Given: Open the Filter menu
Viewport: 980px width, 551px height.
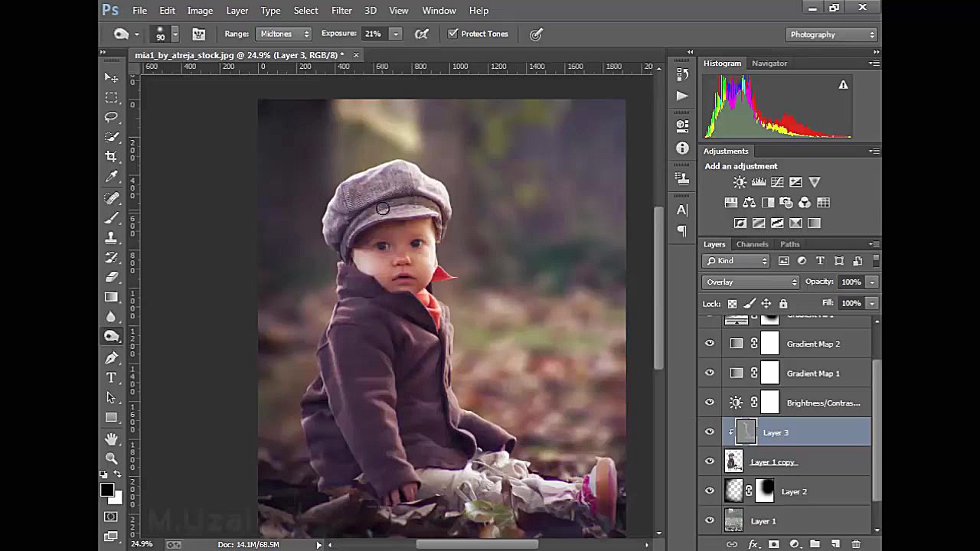Looking at the screenshot, I should tap(341, 11).
